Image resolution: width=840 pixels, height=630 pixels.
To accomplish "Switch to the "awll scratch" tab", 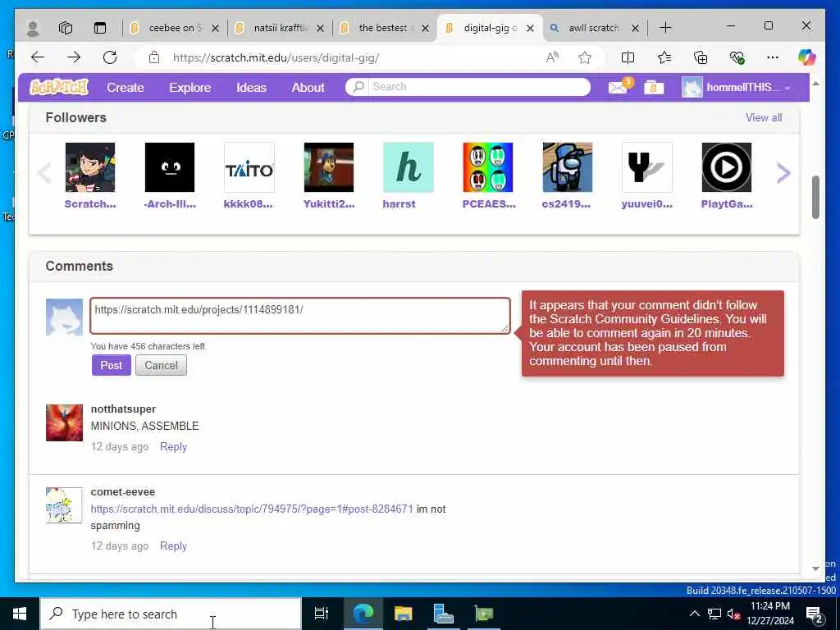I will pyautogui.click(x=595, y=28).
